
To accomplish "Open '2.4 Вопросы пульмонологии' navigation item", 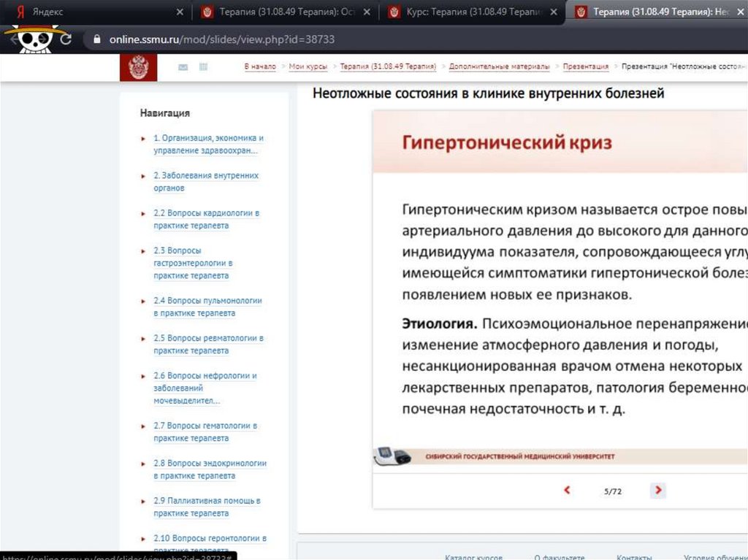I will coord(208,307).
